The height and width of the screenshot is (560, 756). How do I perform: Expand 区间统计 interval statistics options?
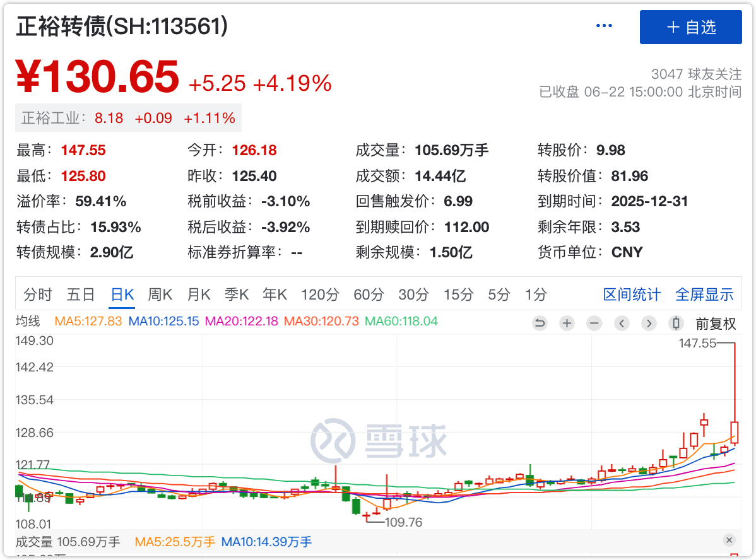tap(632, 294)
